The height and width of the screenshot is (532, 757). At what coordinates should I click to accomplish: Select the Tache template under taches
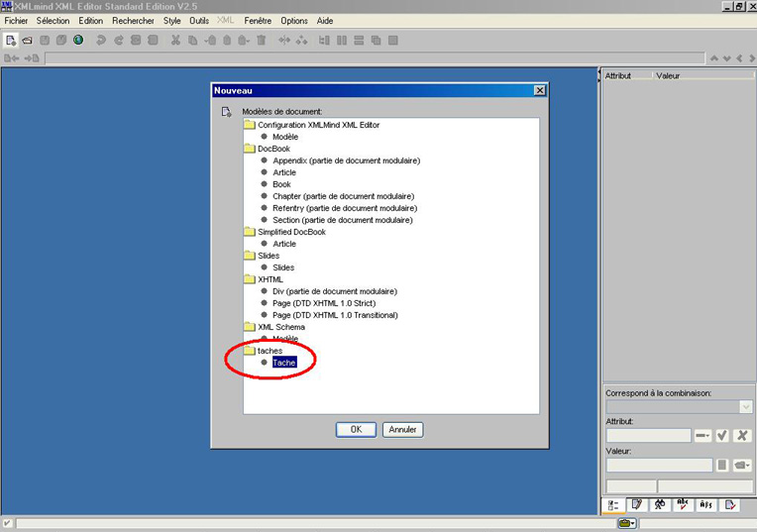(284, 363)
